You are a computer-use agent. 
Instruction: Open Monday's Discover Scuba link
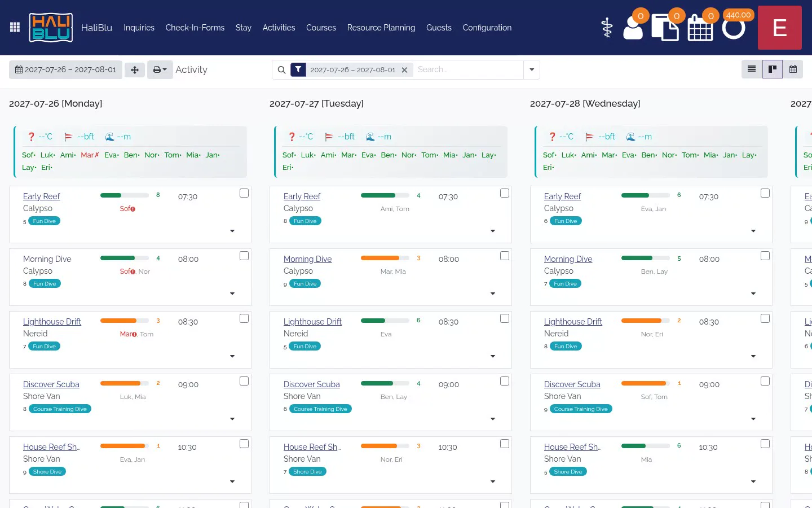(51, 384)
